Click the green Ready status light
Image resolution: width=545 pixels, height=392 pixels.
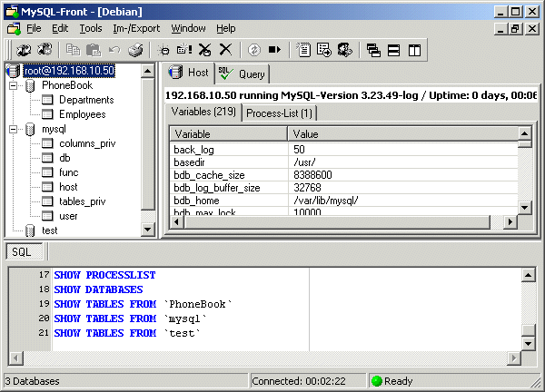click(x=377, y=381)
